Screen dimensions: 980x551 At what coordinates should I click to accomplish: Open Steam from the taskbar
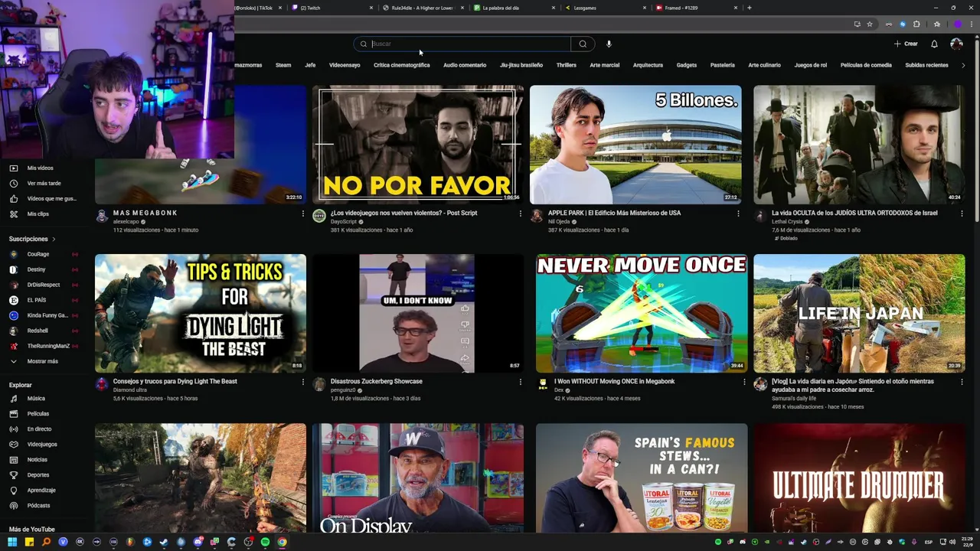[x=164, y=542]
